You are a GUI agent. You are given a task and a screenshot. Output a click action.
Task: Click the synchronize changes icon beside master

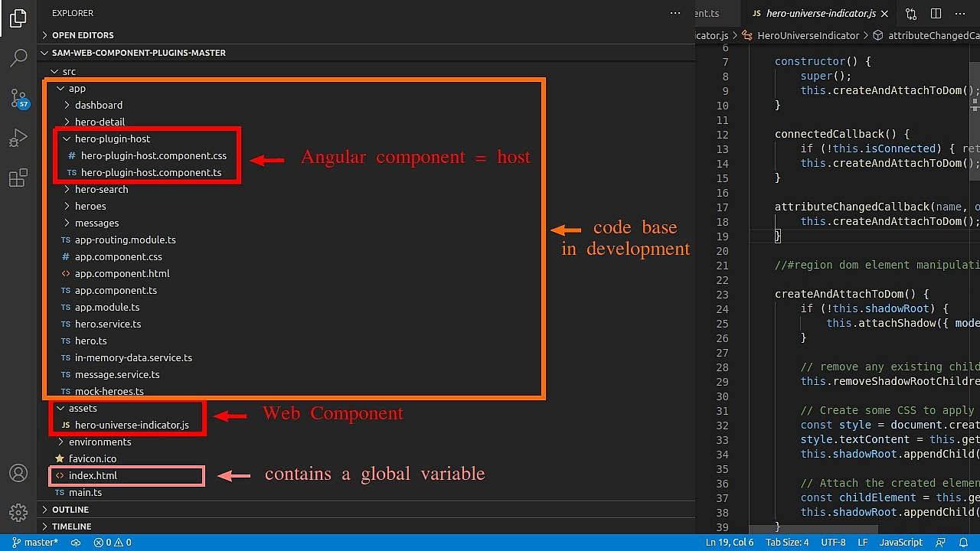[76, 543]
